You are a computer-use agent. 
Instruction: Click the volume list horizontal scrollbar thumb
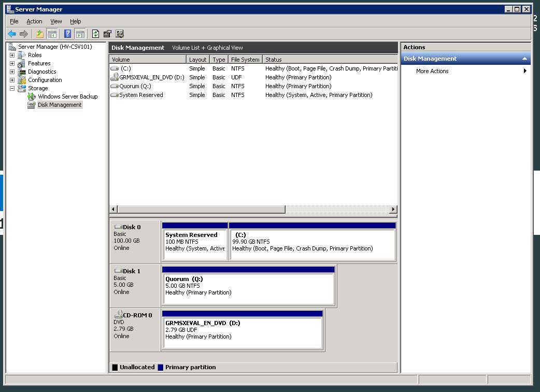pos(202,209)
